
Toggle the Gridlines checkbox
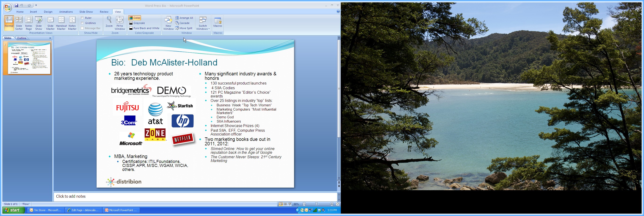pos(82,23)
